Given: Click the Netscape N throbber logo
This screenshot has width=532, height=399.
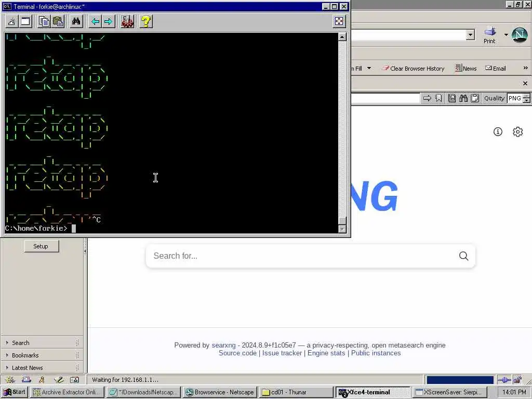Looking at the screenshot, I should 520,35.
